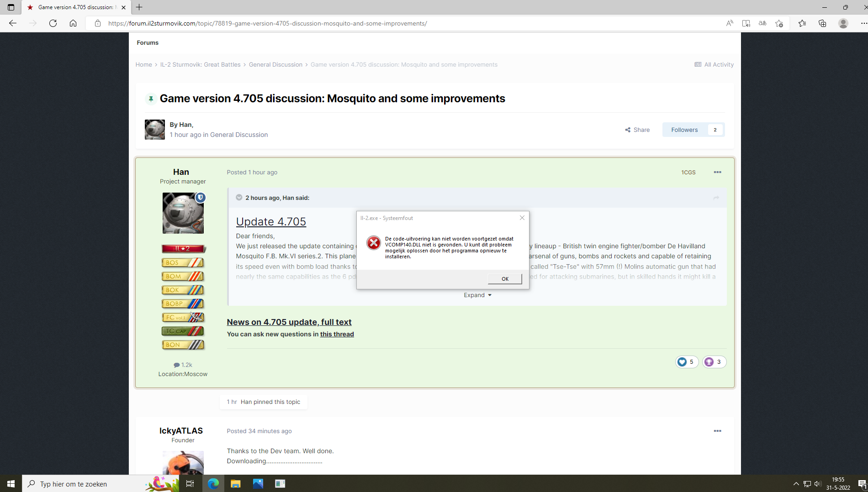Image resolution: width=868 pixels, height=492 pixels.
Task: Click the BON badge
Action: [x=183, y=345]
